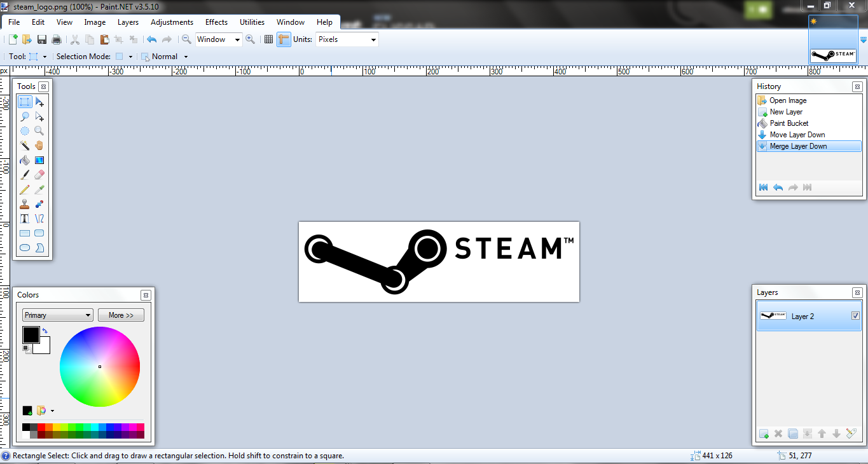Screen dimensions: 868x464
Task: Select the Recolor tool
Action: click(39, 204)
